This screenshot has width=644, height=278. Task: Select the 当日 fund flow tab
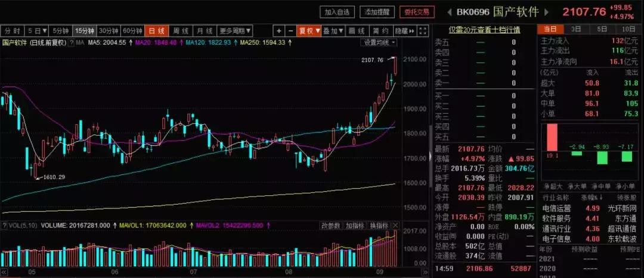550,29
